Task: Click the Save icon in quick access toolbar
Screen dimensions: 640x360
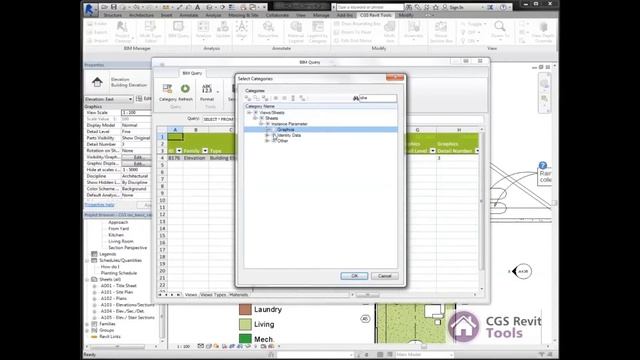Action: pos(113,7)
